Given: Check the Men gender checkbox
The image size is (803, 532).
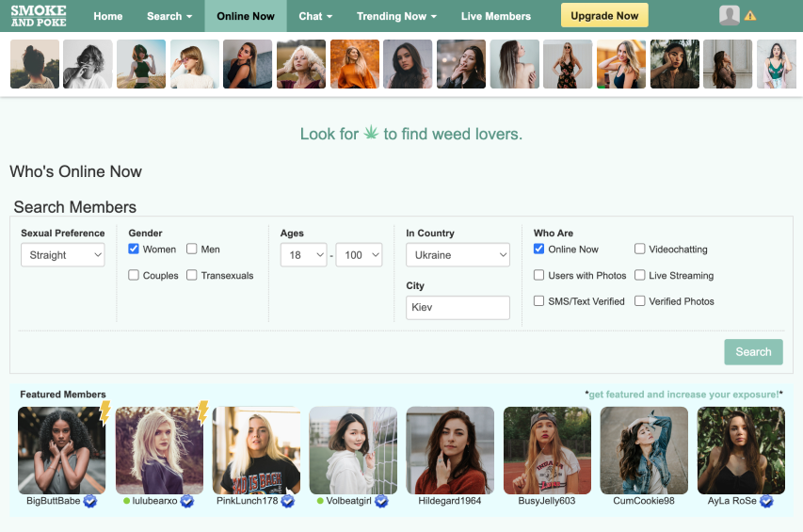Looking at the screenshot, I should (191, 249).
